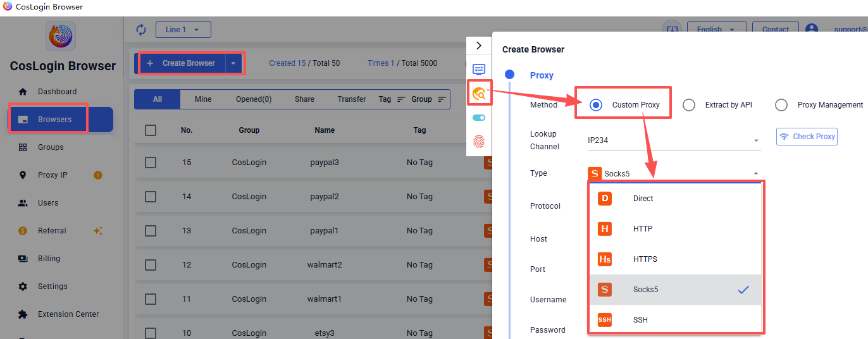The image size is (868, 339).
Task: Tick the select-all checkbox in table header
Action: point(151,130)
